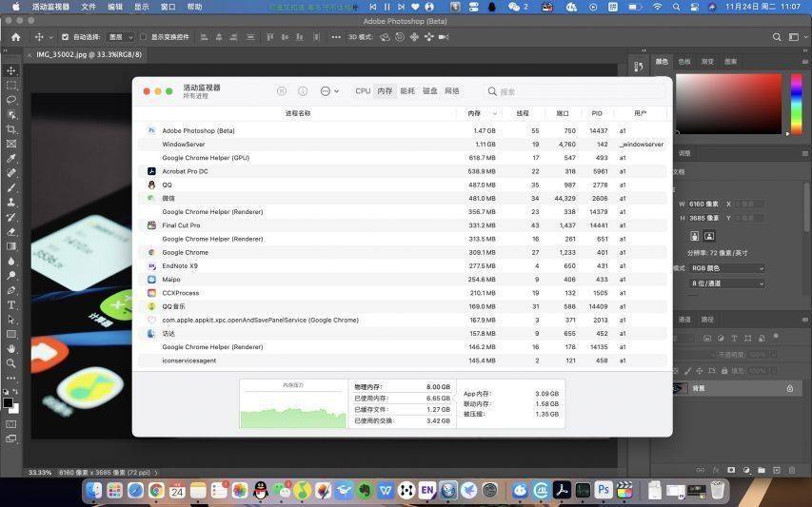Open the RGB color mode dropdown

point(727,268)
